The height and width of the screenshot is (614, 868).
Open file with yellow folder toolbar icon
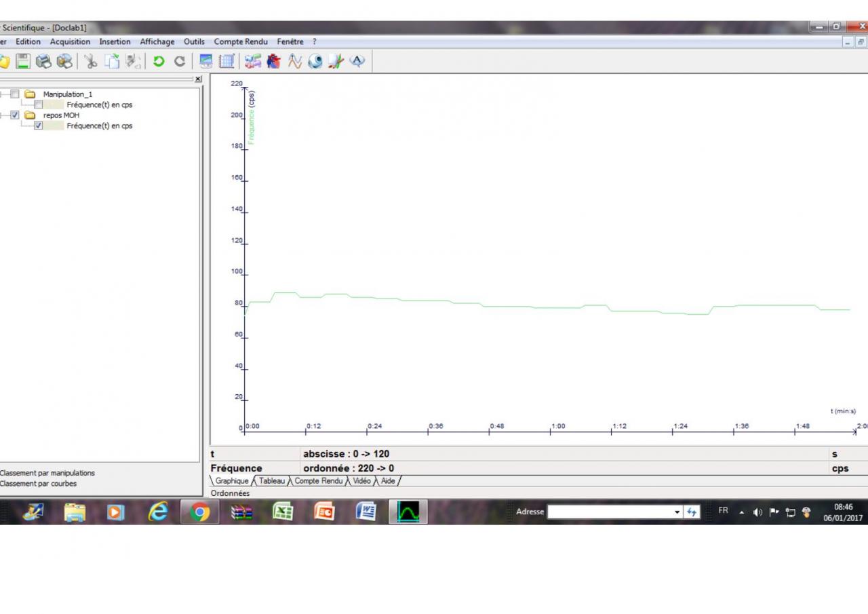[3, 62]
